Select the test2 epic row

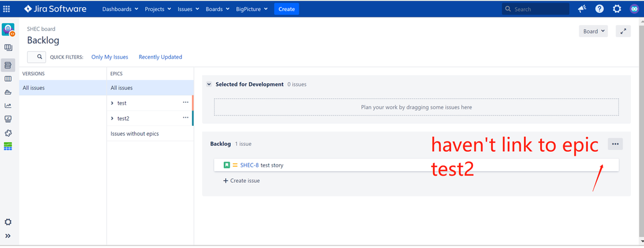150,118
